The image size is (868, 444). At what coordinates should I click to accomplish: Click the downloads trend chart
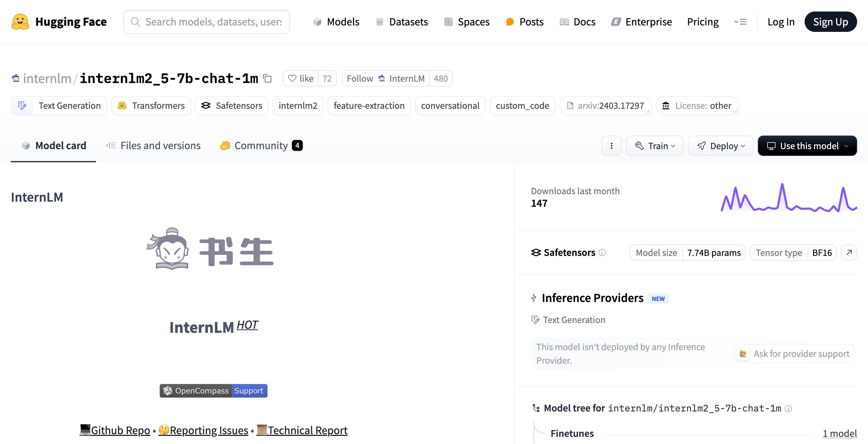click(789, 198)
